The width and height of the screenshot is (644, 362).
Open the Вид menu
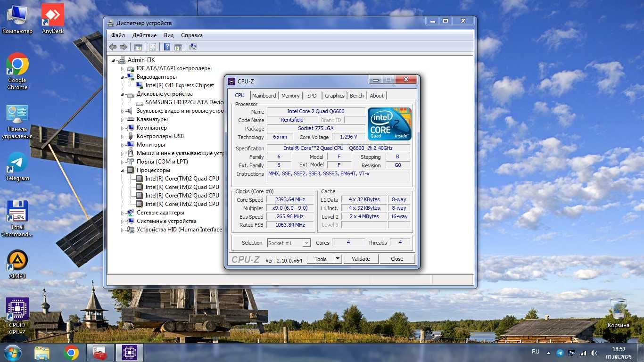[x=169, y=35]
